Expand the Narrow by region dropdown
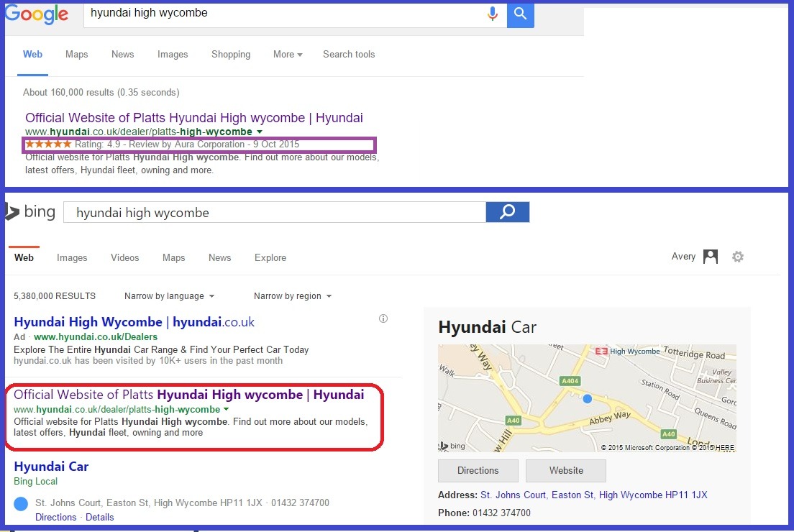 tap(292, 295)
